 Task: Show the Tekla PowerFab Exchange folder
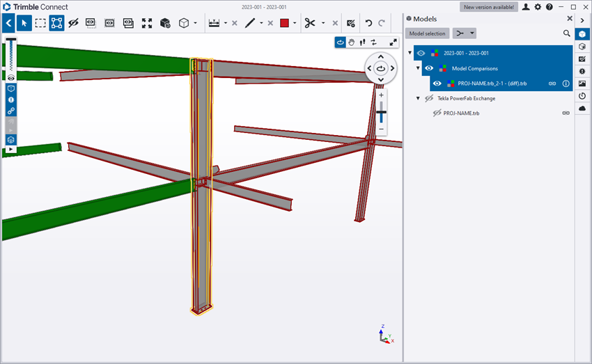tap(429, 98)
